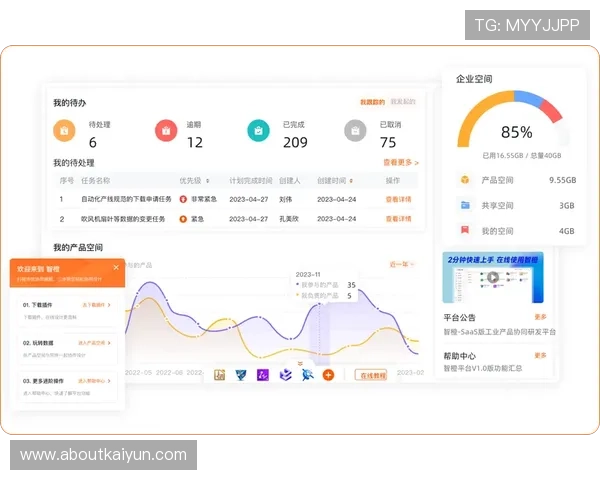
Task: Click the teal 已完成 completed icon
Action: (x=259, y=131)
